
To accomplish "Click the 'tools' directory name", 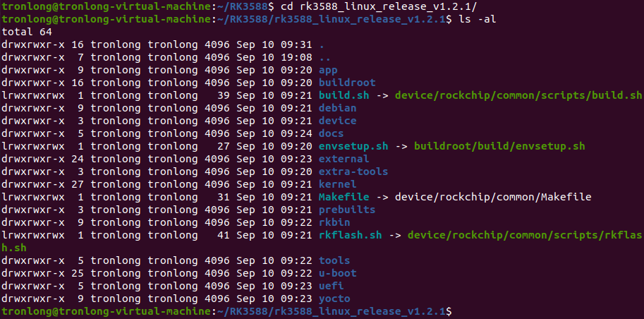I will click(x=334, y=260).
